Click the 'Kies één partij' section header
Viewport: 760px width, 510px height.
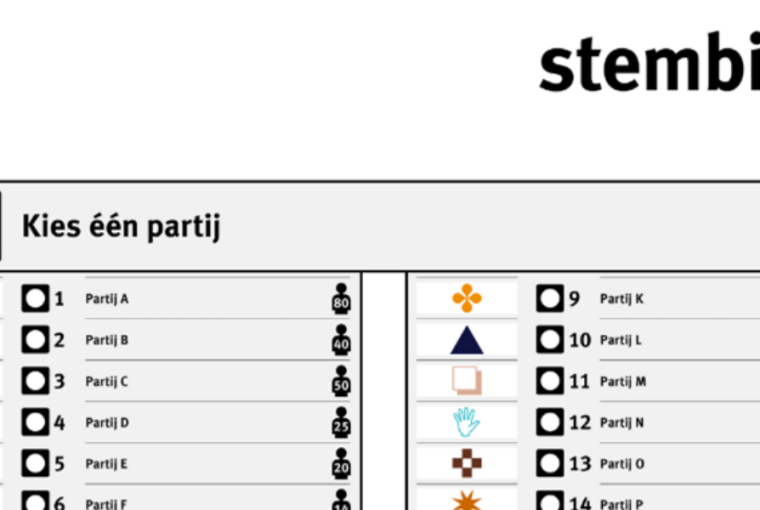pyautogui.click(x=121, y=226)
